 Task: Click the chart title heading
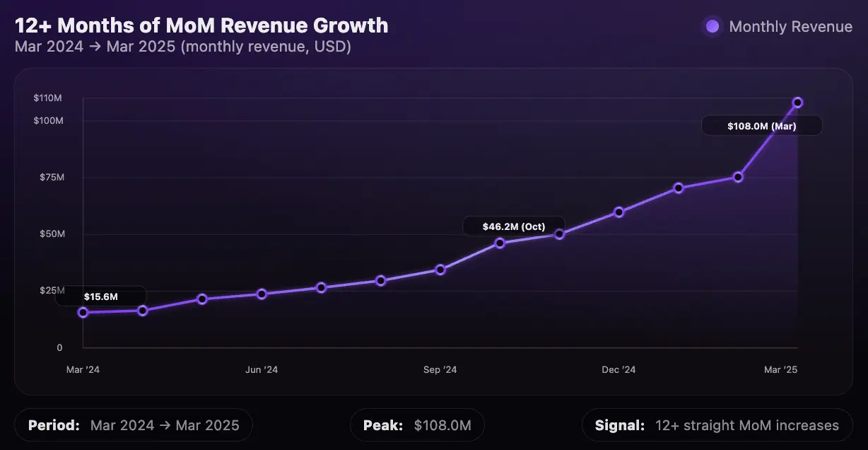[x=201, y=25]
